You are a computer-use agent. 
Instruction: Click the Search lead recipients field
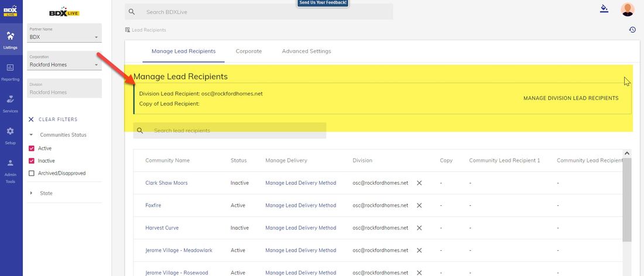coord(234,130)
